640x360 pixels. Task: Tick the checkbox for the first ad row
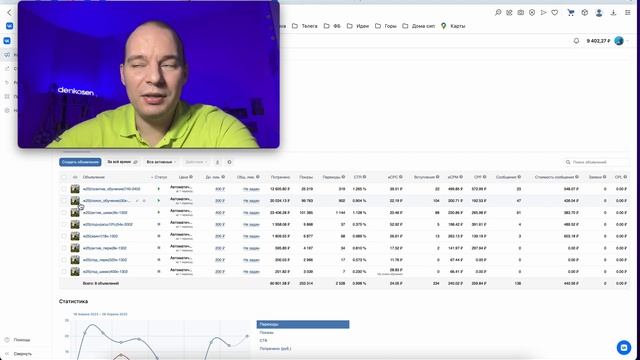click(x=64, y=189)
